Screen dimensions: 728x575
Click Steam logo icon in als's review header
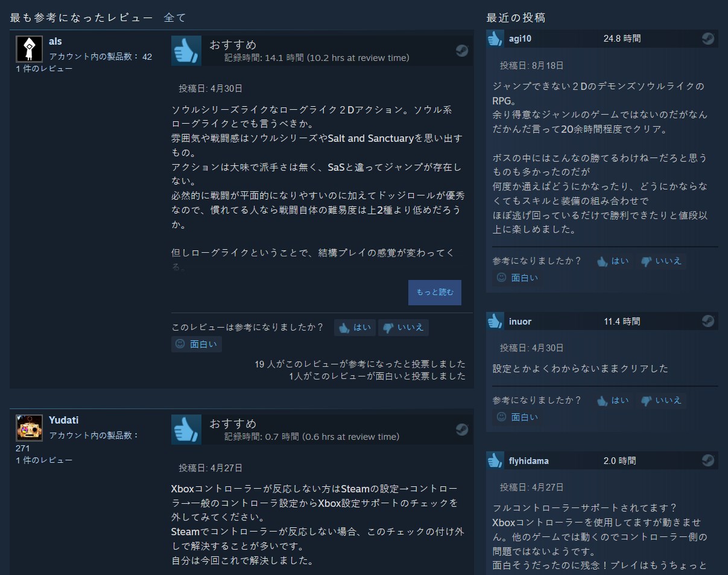click(462, 51)
